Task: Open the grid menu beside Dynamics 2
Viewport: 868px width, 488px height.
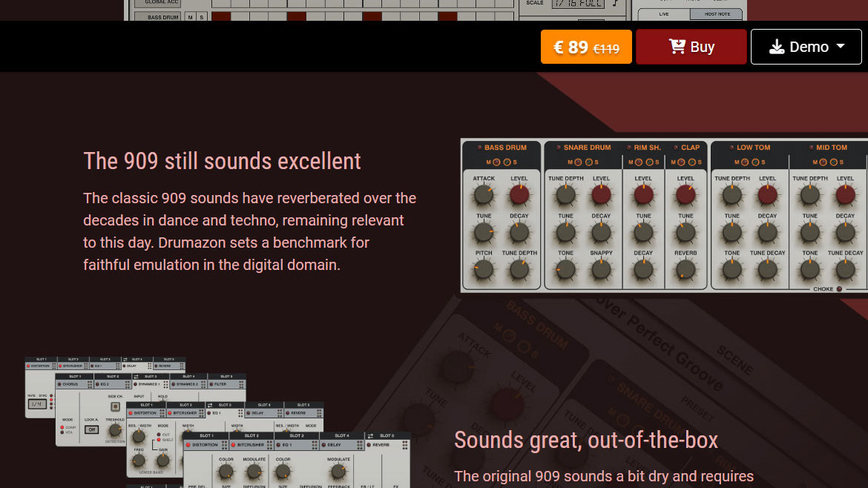Action: [x=203, y=384]
